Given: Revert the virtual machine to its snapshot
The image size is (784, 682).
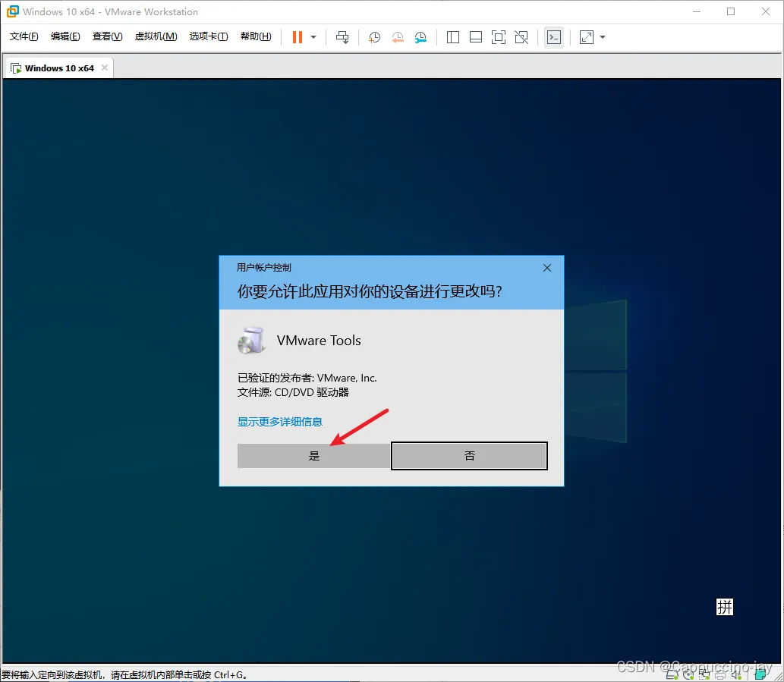Looking at the screenshot, I should click(398, 37).
